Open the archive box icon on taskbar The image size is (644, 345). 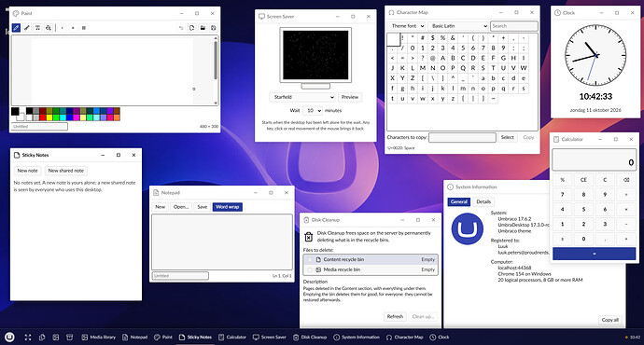click(70, 338)
